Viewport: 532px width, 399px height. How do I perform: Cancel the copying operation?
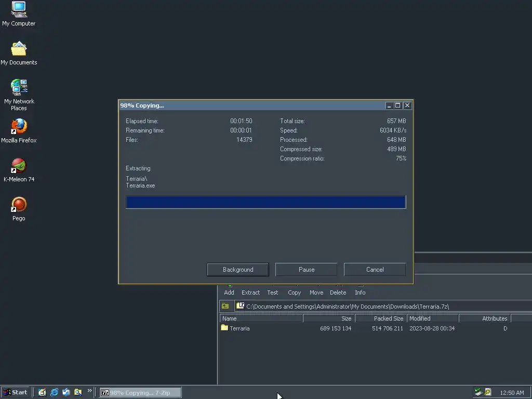(x=375, y=270)
